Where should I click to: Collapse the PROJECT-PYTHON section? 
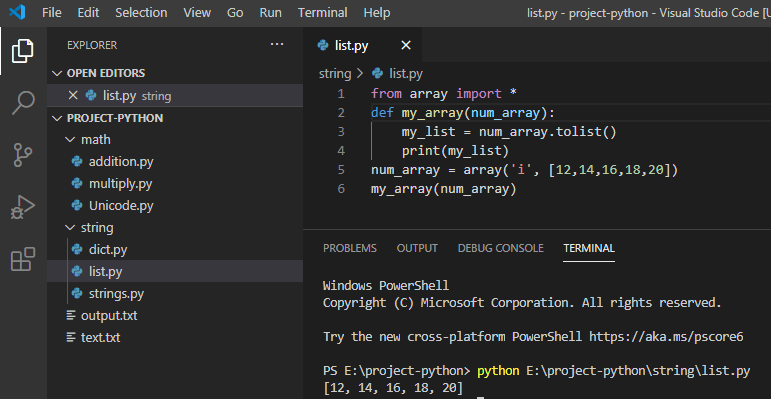point(57,118)
